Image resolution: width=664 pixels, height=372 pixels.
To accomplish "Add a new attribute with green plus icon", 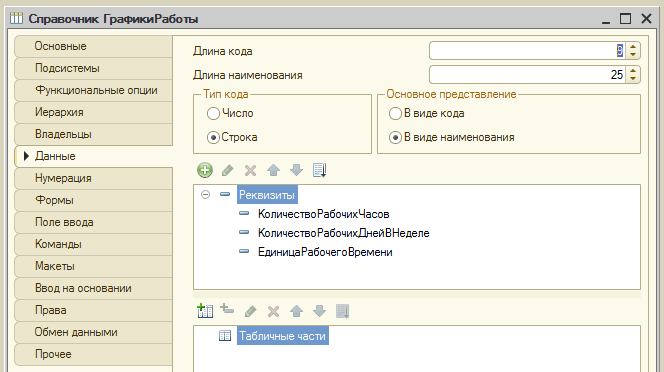I will [205, 170].
